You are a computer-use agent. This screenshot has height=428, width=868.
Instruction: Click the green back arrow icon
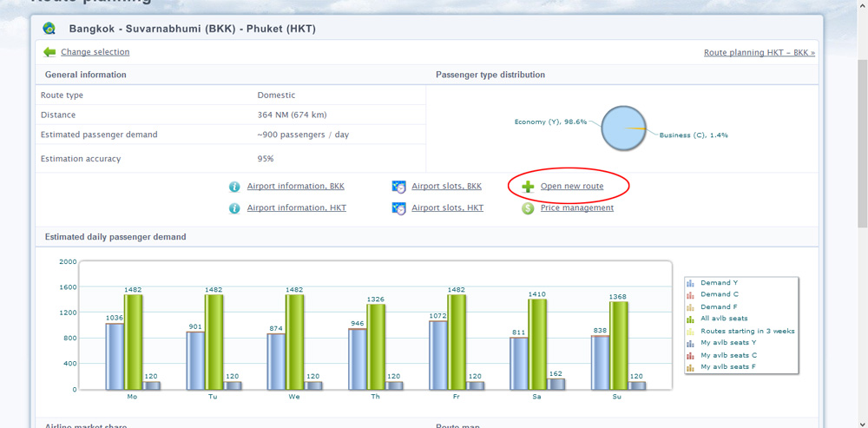coord(49,52)
